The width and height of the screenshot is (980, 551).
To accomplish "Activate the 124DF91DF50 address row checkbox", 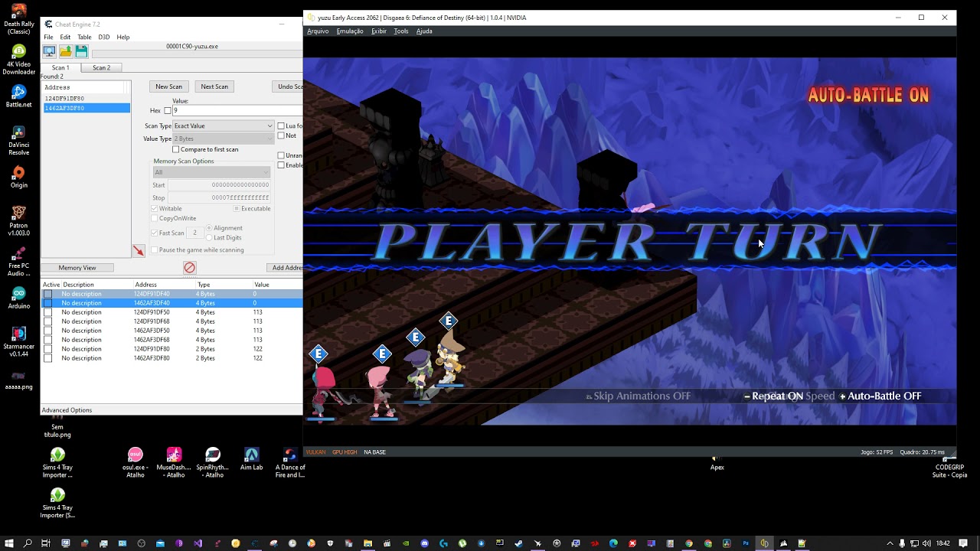I will (47, 312).
